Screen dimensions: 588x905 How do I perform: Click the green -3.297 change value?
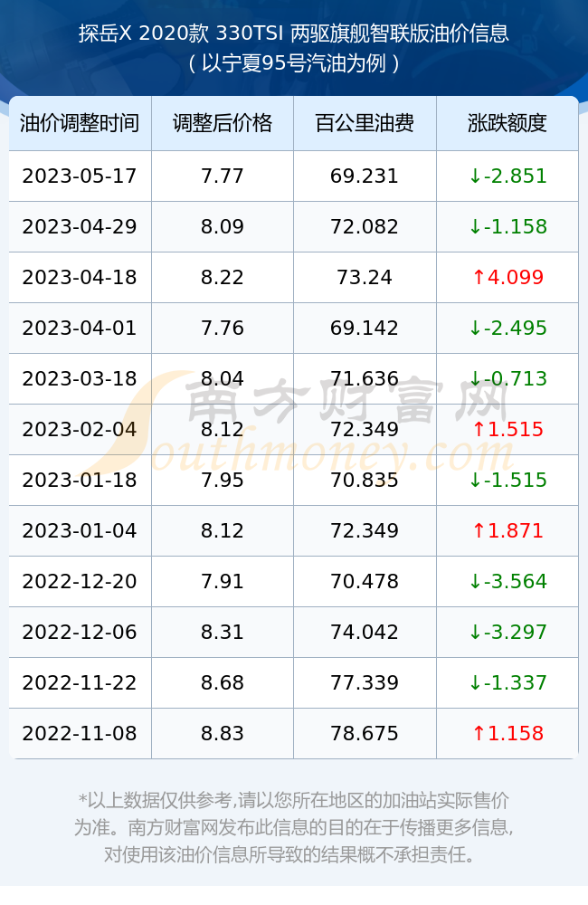[507, 632]
